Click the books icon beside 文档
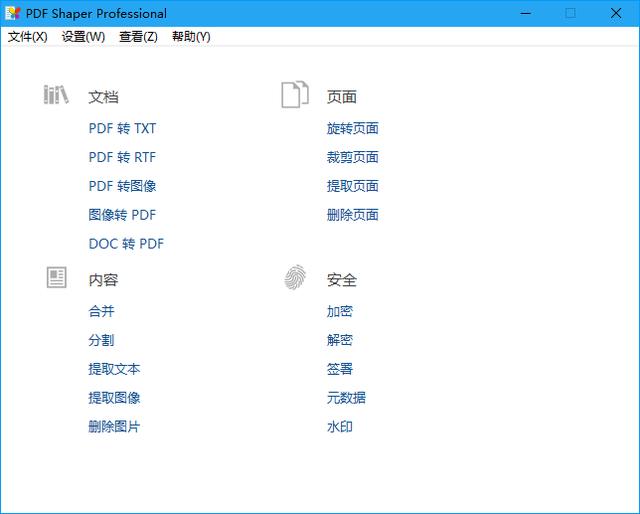 [56, 95]
